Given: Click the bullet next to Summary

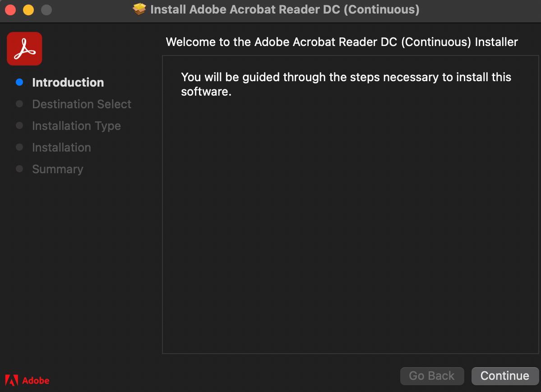Looking at the screenshot, I should [x=19, y=169].
